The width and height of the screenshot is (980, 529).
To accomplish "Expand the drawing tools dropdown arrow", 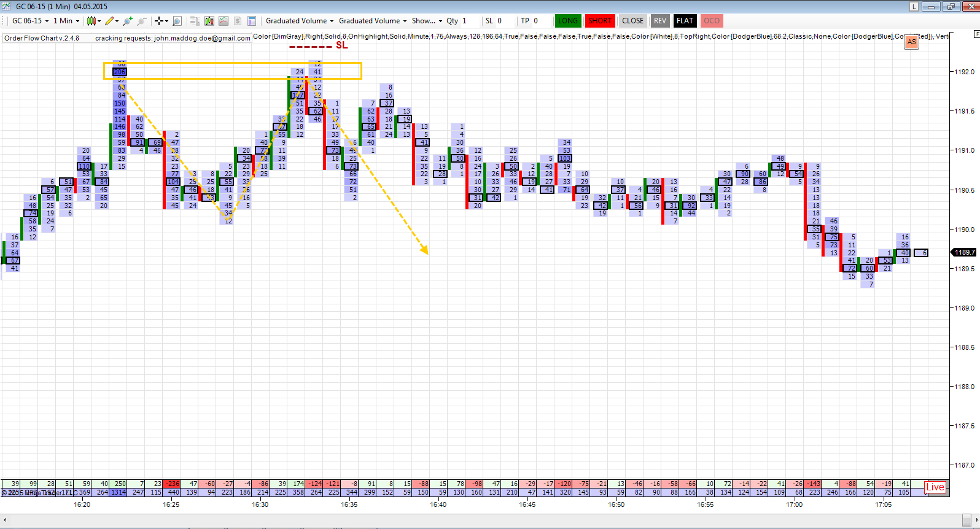I will click(117, 21).
